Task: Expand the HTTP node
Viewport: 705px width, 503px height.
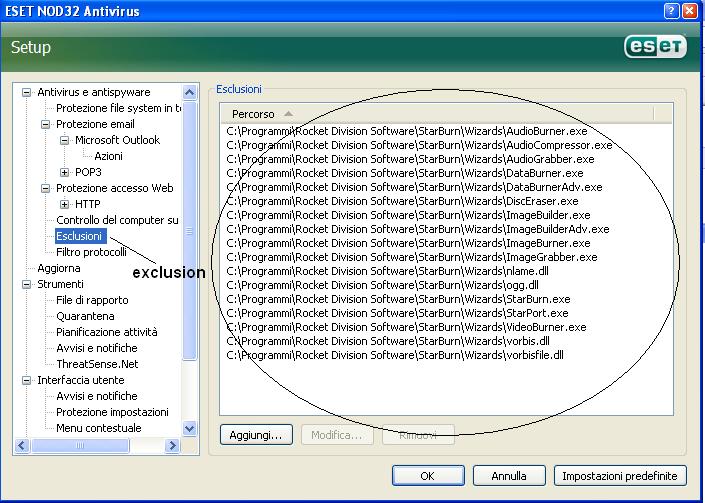Action: (x=64, y=204)
